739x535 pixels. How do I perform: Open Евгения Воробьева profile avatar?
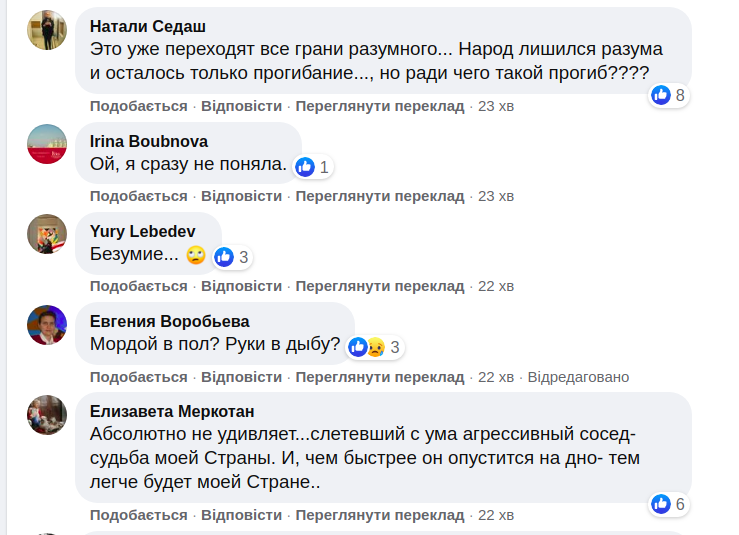click(x=47, y=324)
